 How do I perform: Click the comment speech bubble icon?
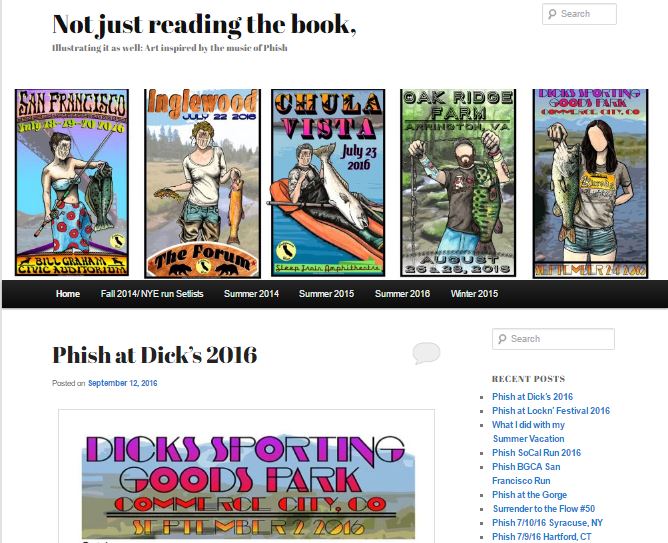tap(426, 353)
